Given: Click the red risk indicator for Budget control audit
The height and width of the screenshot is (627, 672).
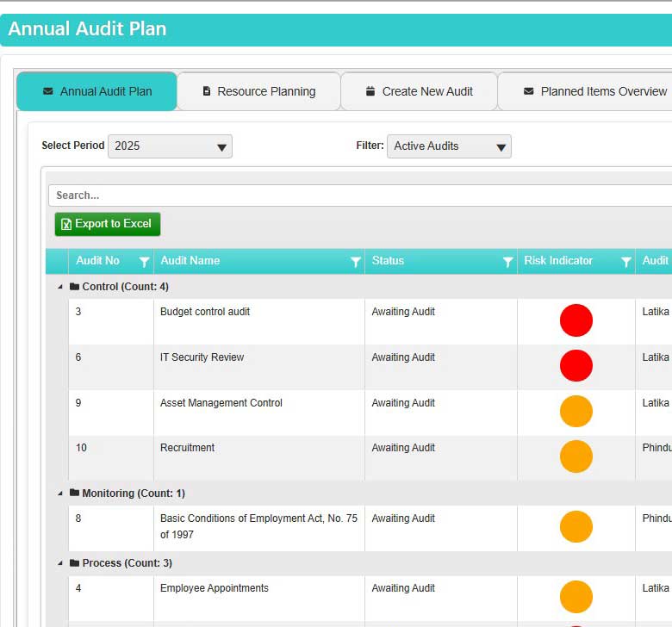Looking at the screenshot, I should coord(576,320).
